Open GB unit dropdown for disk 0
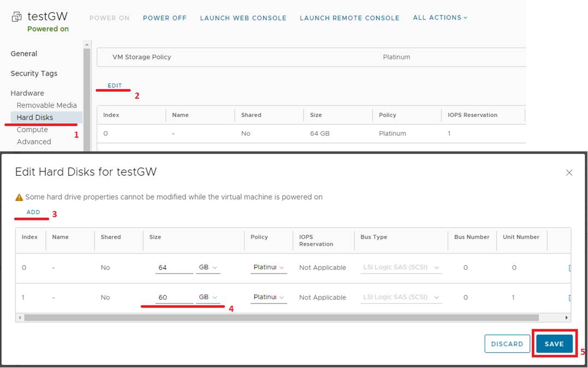Screen dimensions: 588x368 click(208, 267)
